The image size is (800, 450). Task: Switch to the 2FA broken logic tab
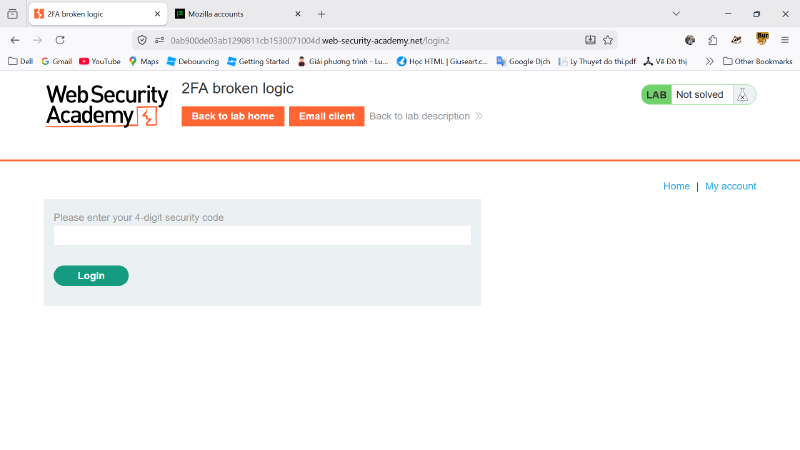(x=97, y=14)
